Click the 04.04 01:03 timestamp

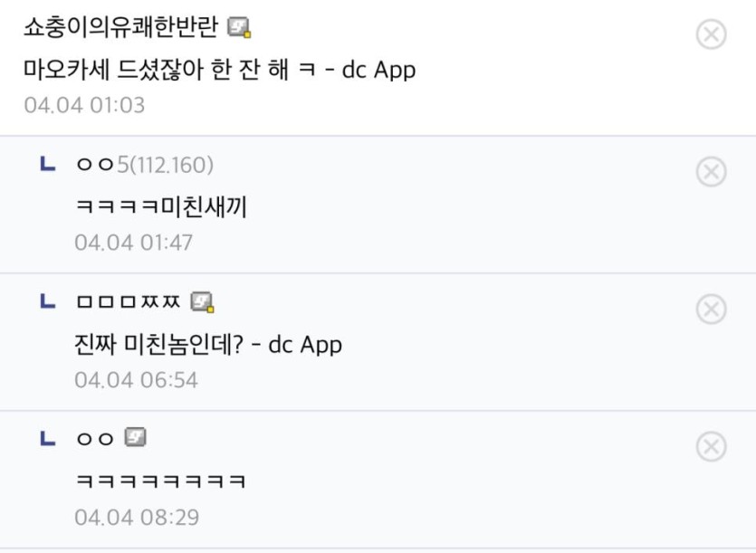(x=84, y=105)
